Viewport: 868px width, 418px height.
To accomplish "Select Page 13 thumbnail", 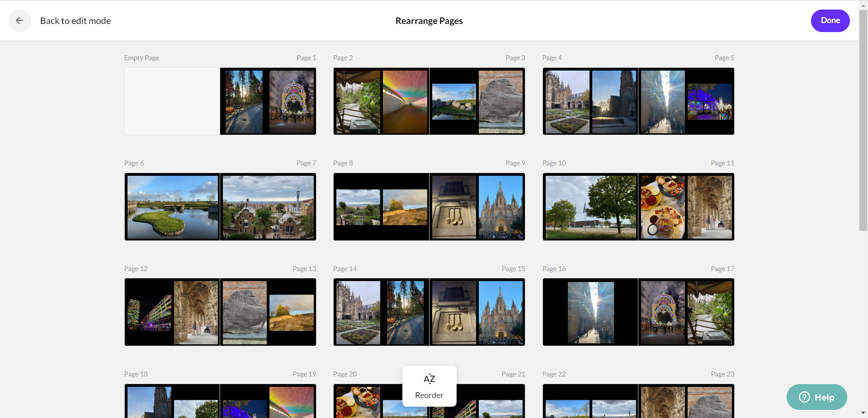I will click(268, 312).
